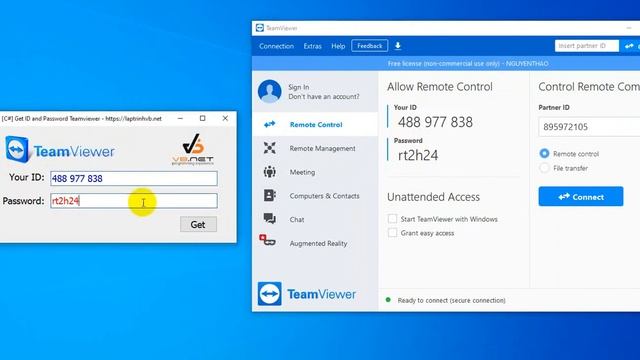Image resolution: width=640 pixels, height=360 pixels.
Task: Click the Free license banner text
Action: [x=468, y=64]
